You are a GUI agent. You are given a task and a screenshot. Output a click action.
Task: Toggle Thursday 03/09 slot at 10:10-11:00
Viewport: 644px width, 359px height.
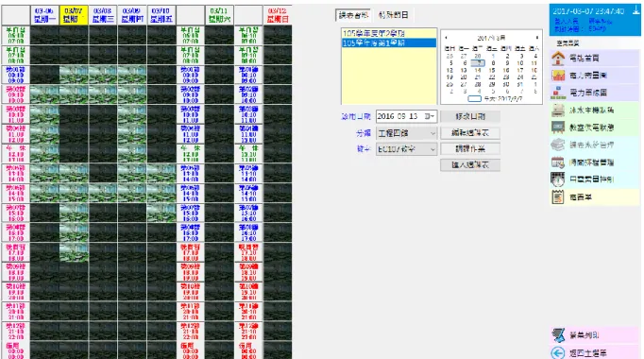coord(132,114)
